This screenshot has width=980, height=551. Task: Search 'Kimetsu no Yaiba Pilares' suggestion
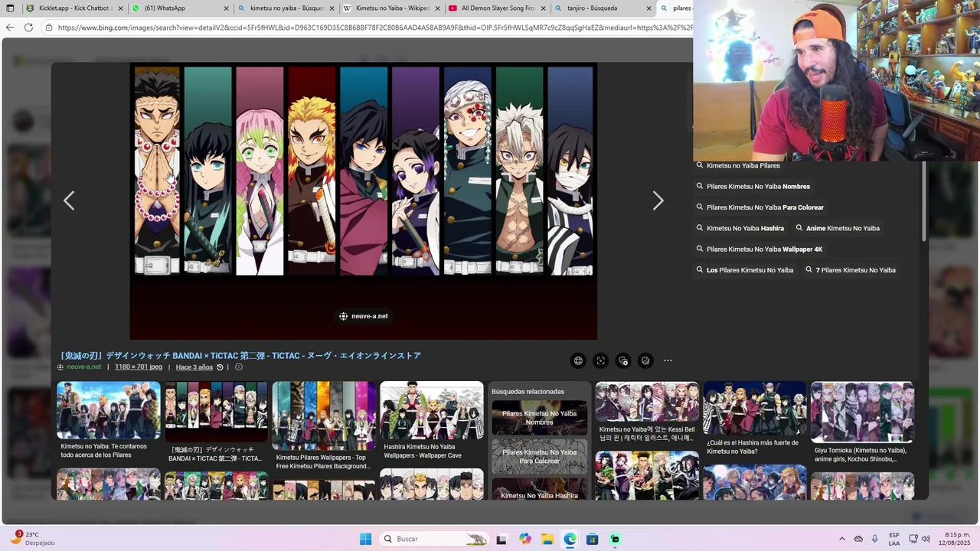point(738,165)
